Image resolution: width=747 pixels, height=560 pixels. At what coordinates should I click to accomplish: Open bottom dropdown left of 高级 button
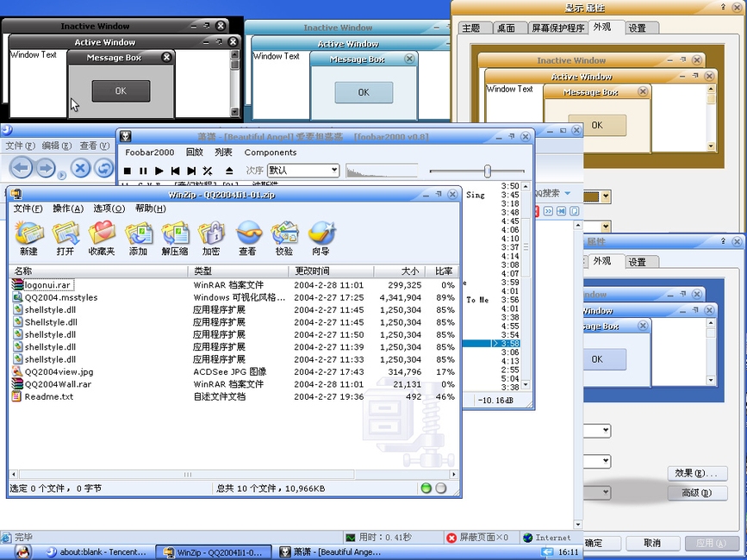(606, 492)
